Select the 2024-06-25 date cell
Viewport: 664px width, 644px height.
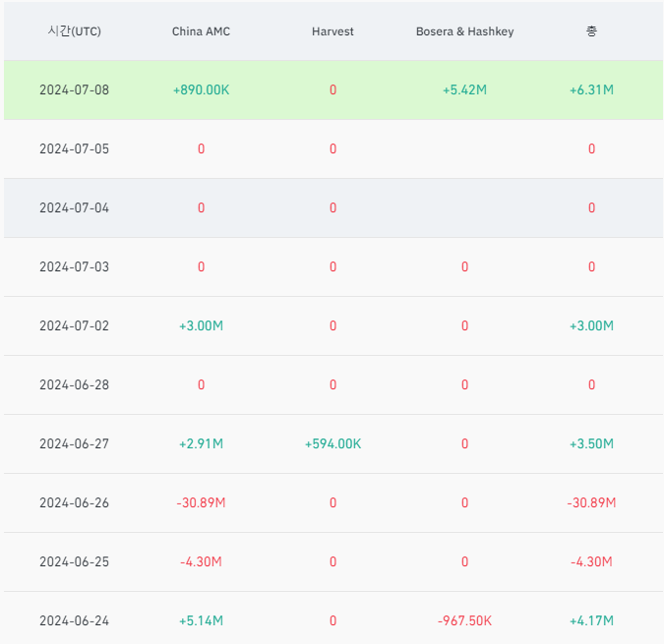[74, 562]
